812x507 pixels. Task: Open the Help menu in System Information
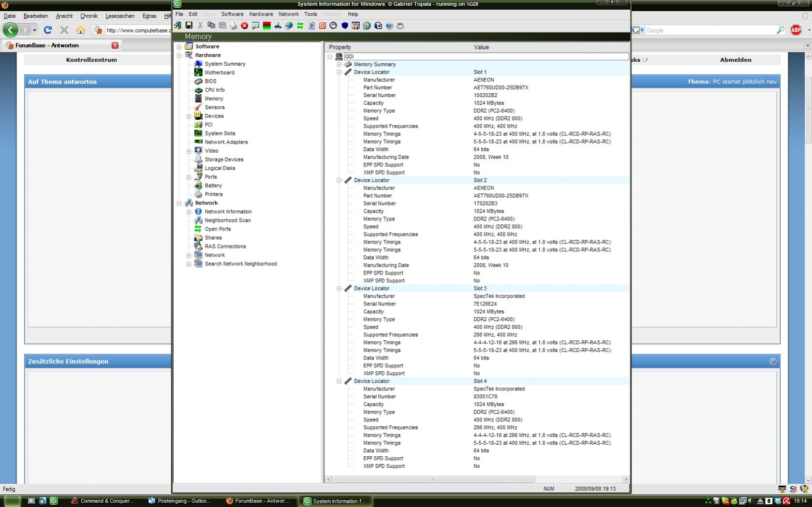353,14
